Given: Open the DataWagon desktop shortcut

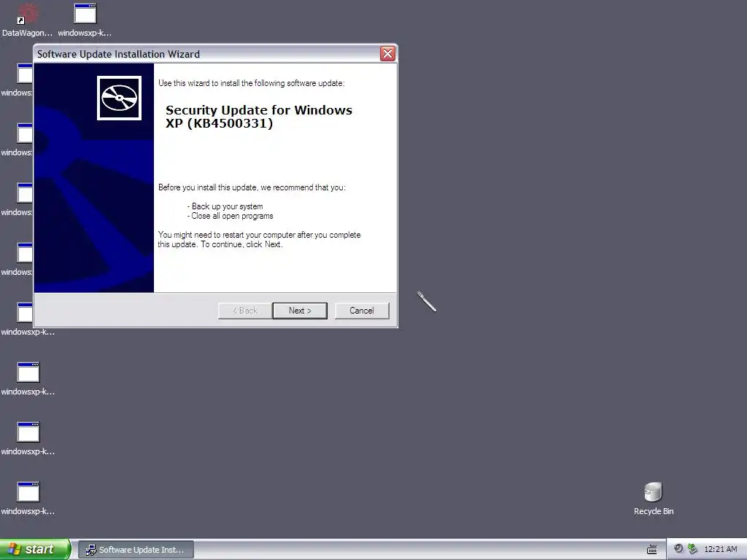Looking at the screenshot, I should (27, 20).
